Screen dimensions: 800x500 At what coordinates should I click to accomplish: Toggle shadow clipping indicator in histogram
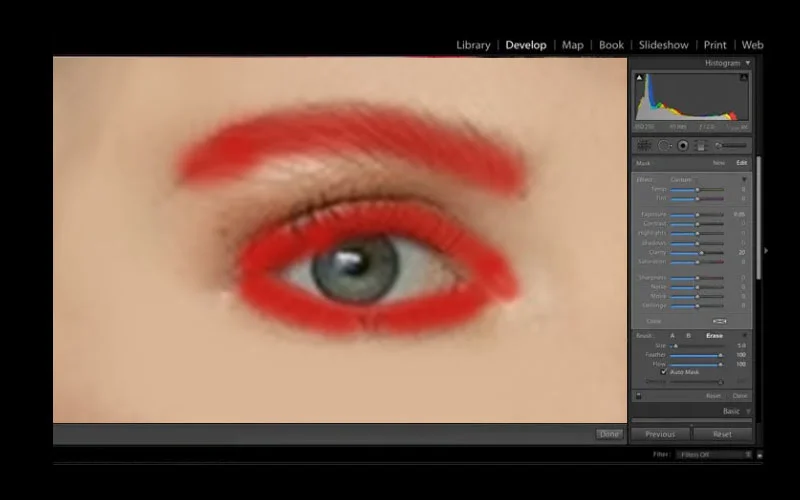tap(639, 78)
